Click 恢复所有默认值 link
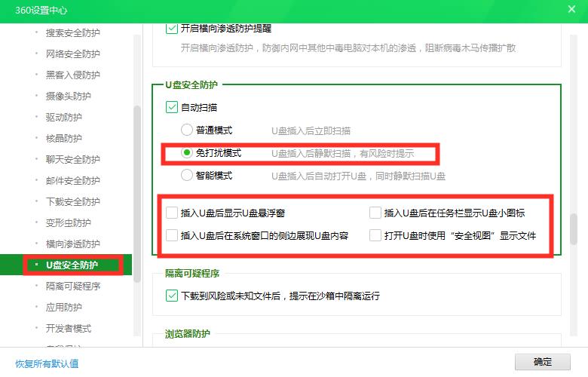588x377 pixels. click(x=47, y=363)
